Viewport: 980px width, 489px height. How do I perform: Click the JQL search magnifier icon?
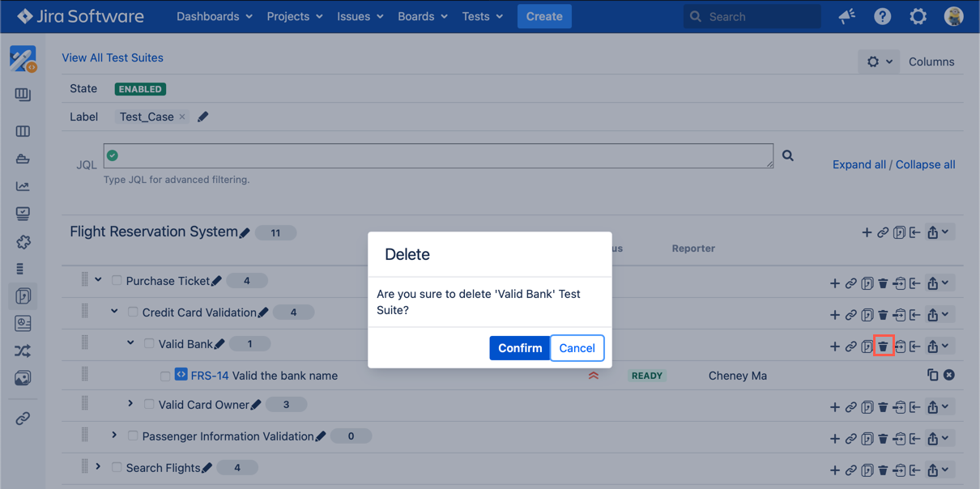pos(787,155)
